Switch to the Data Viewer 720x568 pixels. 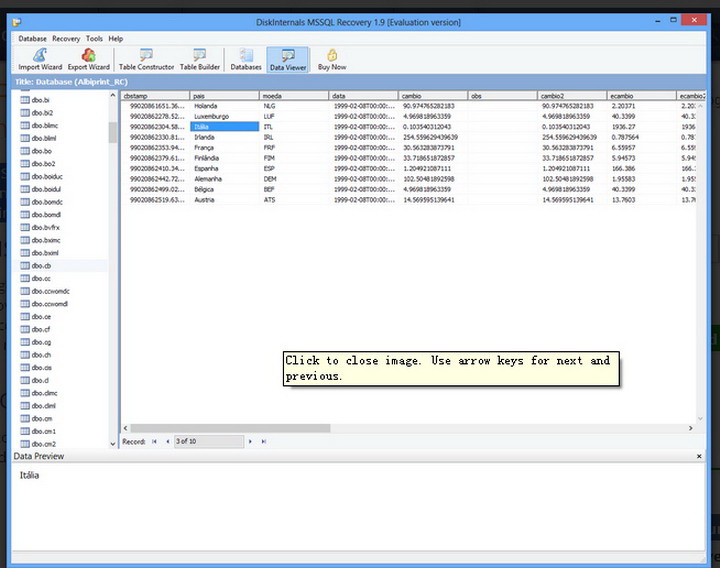(288, 60)
